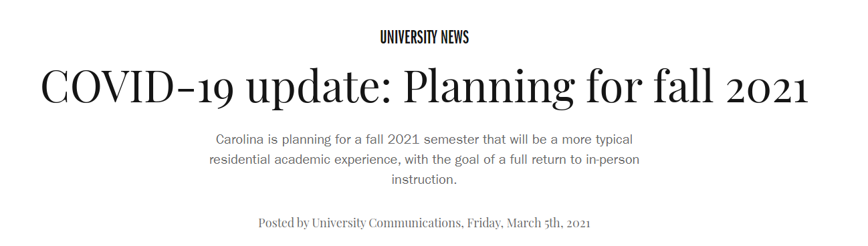Click the word UNIVERSITY in category label

pyautogui.click(x=406, y=37)
